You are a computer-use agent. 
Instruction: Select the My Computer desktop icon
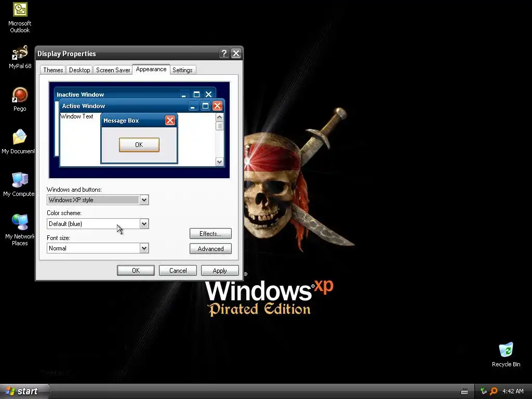(x=19, y=184)
